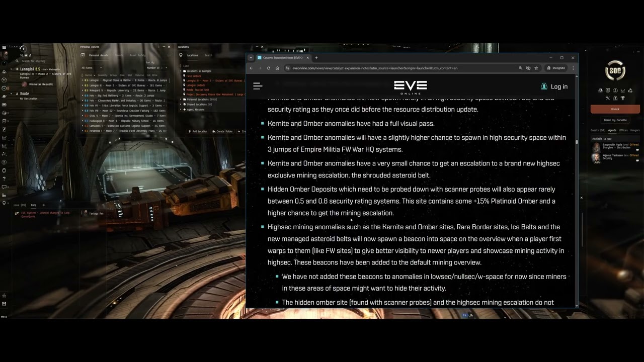Switch to the station Agents tab
The image size is (644, 362).
612,130
